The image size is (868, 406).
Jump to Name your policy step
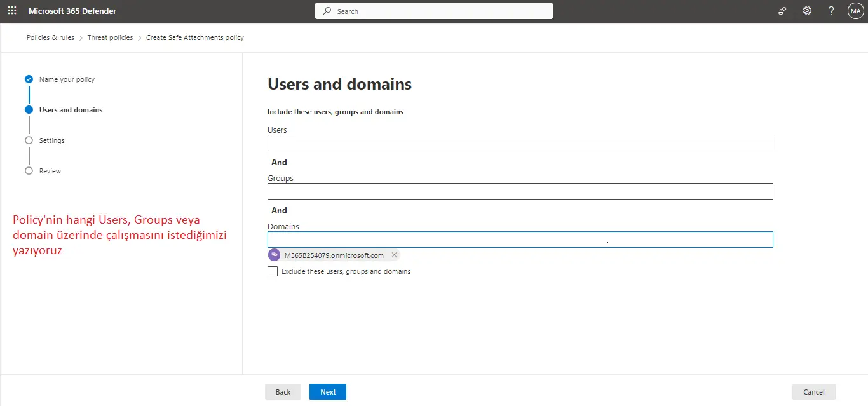point(67,79)
